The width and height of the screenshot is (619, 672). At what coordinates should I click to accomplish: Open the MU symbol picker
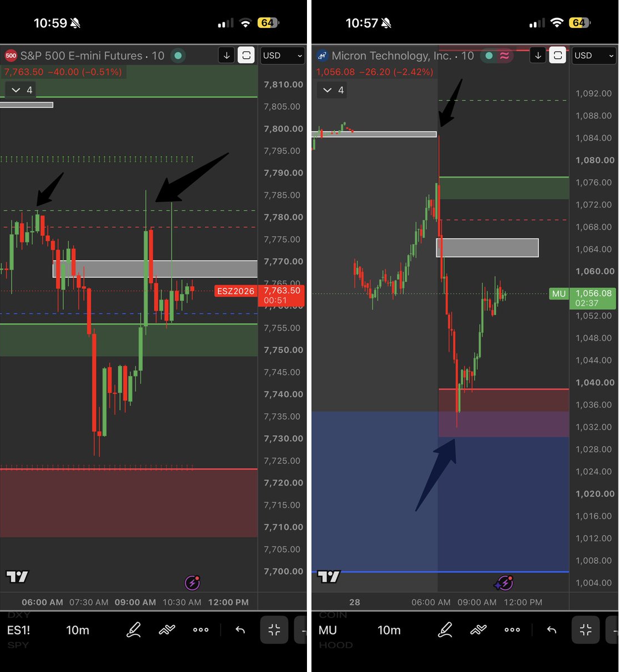(328, 630)
